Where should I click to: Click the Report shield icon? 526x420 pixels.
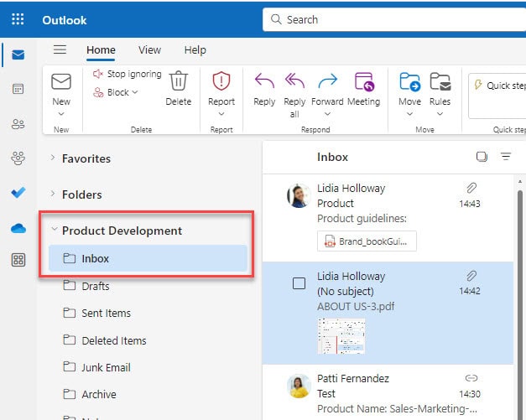click(221, 81)
